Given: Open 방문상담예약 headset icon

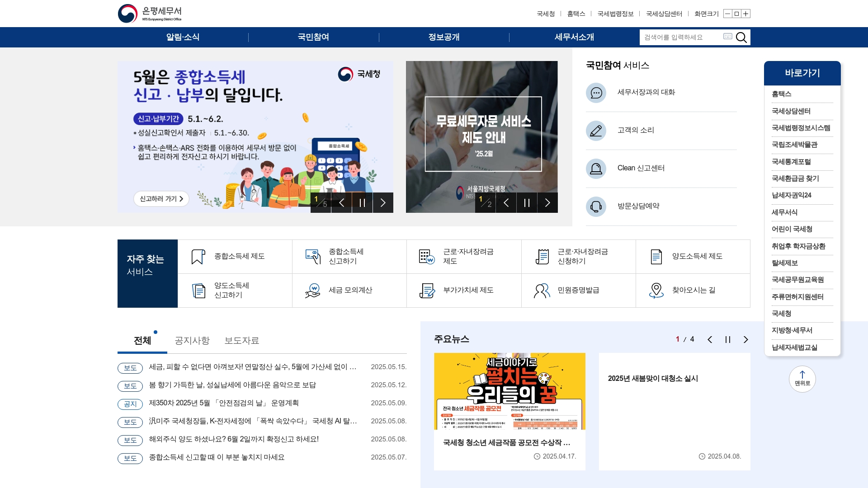Looking at the screenshot, I should pyautogui.click(x=596, y=206).
